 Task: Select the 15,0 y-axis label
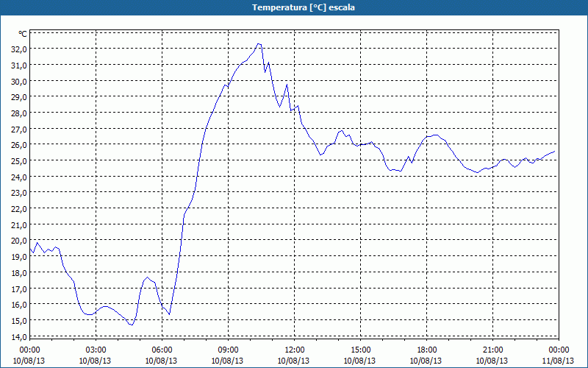click(x=20, y=321)
